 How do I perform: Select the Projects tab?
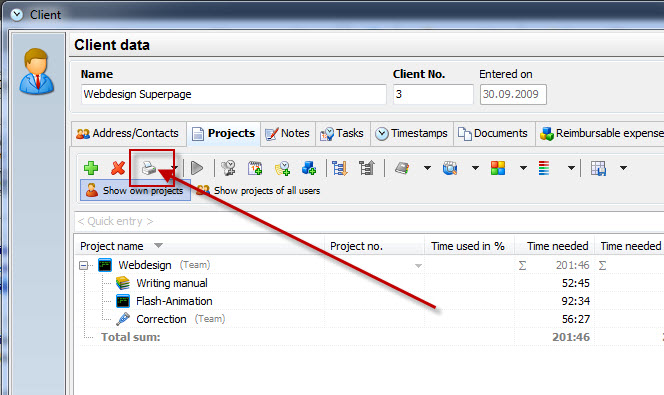pyautogui.click(x=224, y=133)
